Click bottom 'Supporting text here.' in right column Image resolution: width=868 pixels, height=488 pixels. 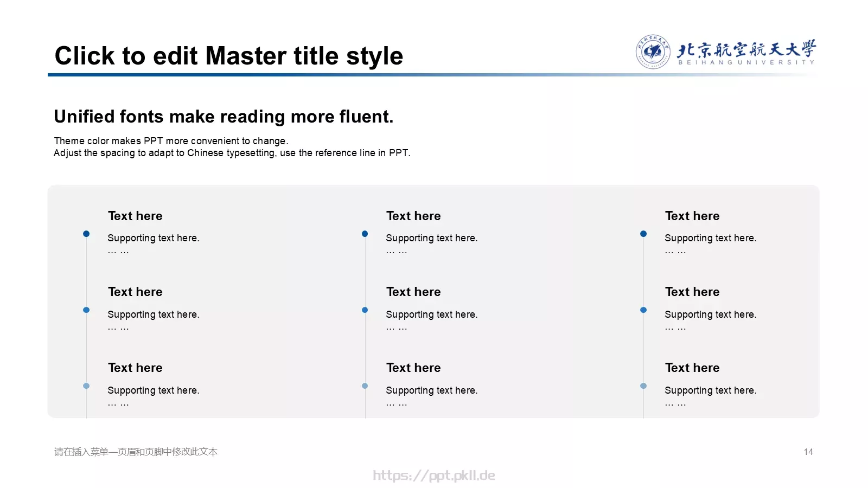711,390
